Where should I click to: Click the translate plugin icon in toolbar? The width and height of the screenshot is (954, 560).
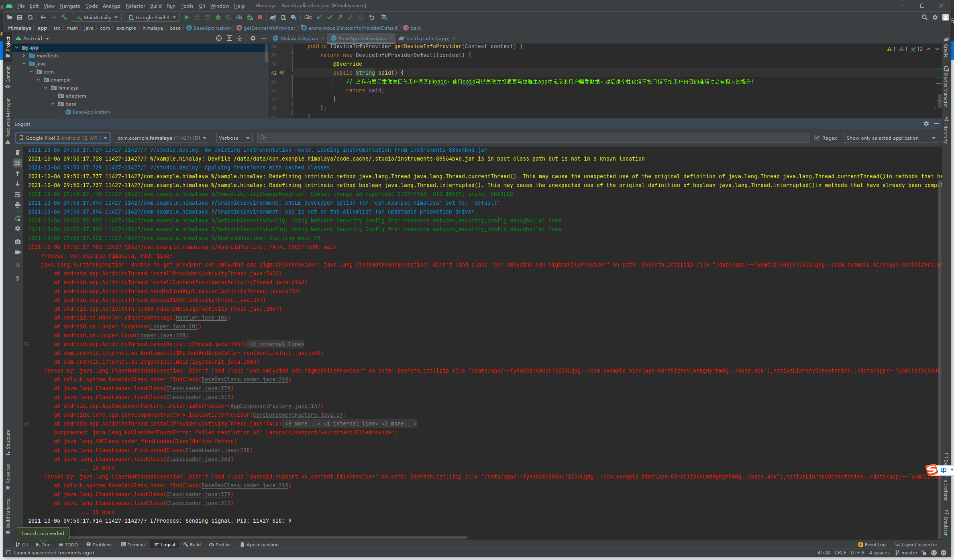tap(385, 17)
